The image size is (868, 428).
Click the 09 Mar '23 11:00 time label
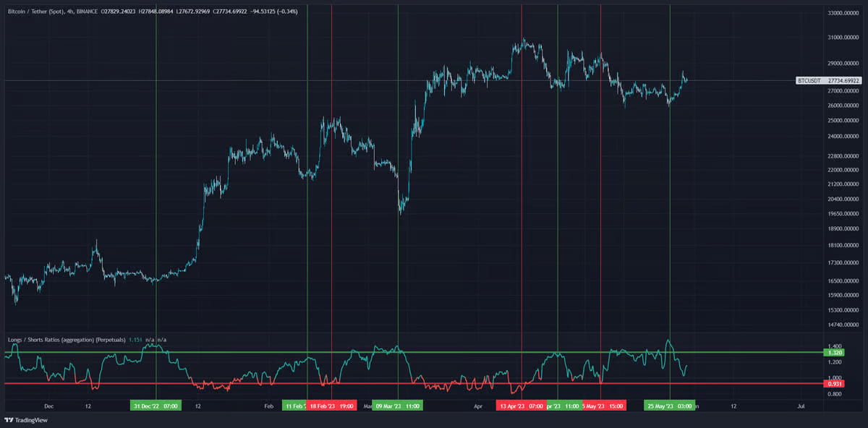(398, 406)
